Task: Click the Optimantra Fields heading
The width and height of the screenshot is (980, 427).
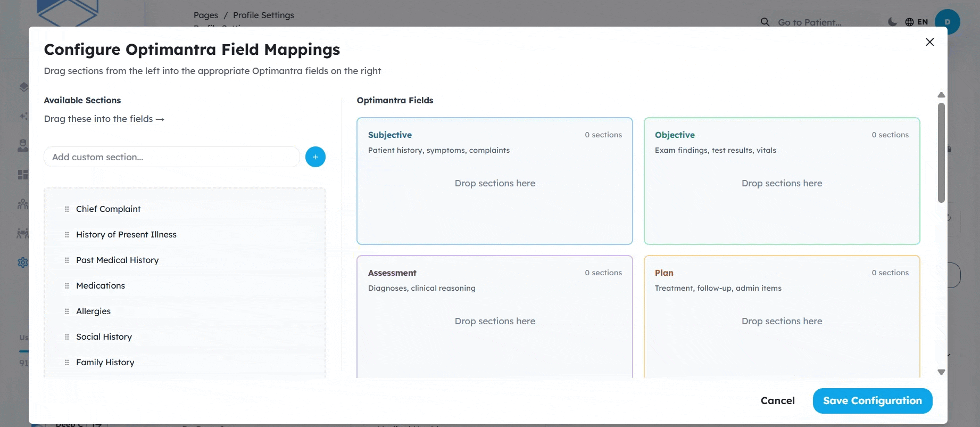Action: point(395,101)
